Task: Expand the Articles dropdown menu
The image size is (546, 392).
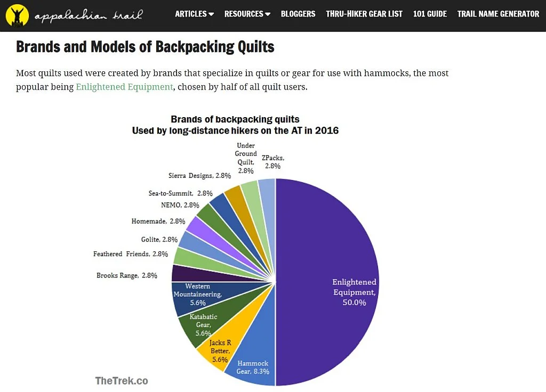Action: 194,14
